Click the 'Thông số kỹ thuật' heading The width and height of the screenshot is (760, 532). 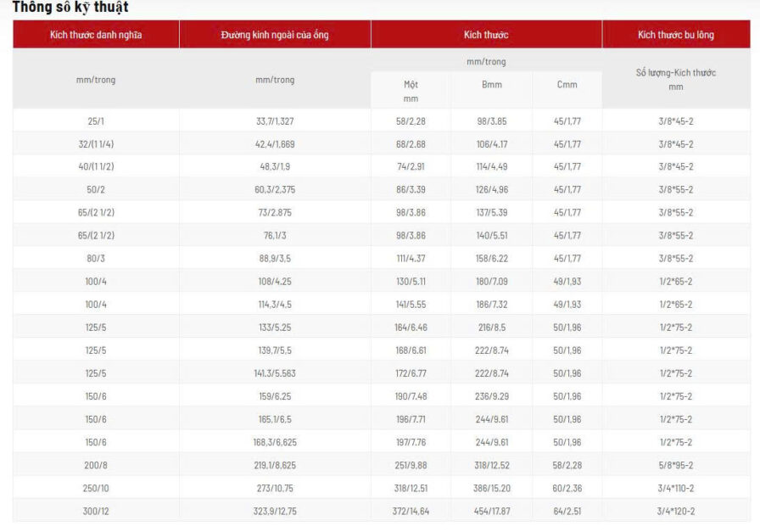click(70, 8)
